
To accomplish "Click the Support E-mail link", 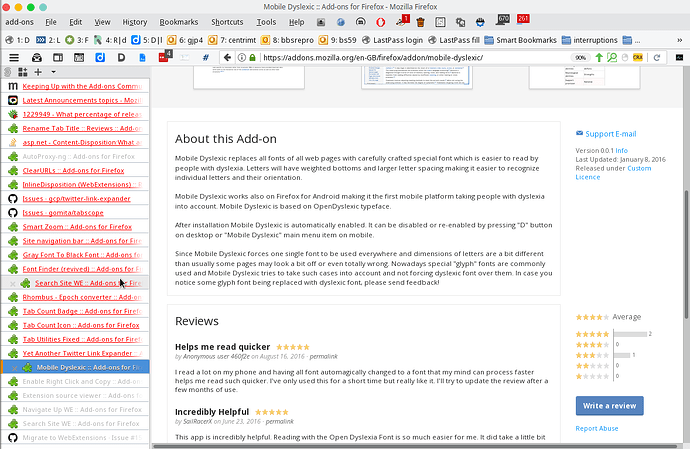I will (x=610, y=134).
